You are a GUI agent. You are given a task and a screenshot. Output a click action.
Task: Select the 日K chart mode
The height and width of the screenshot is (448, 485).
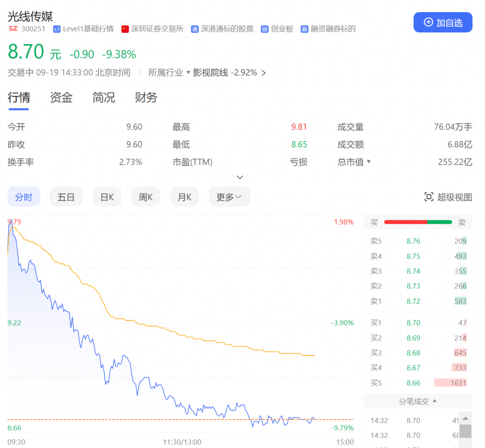click(107, 197)
